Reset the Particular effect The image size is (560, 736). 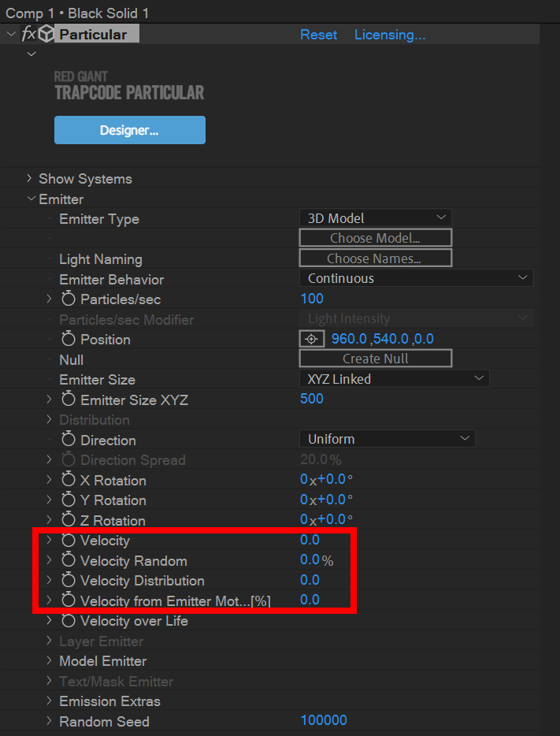pos(318,35)
